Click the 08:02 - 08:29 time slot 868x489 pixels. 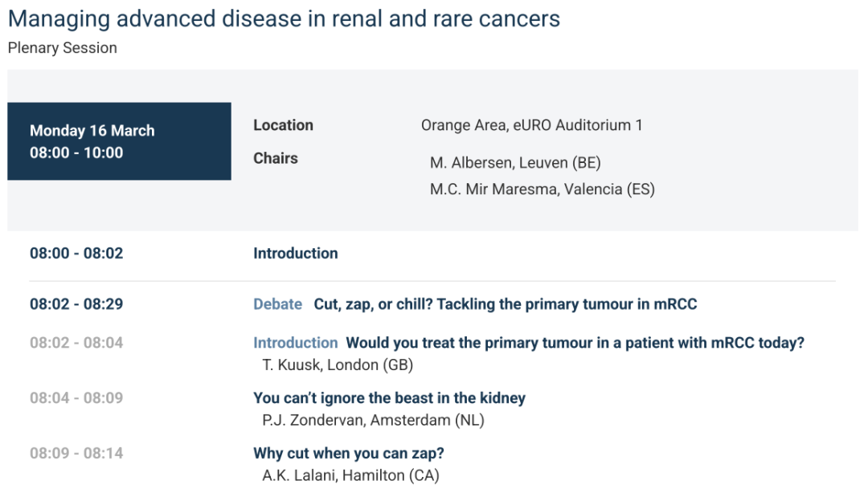(76, 304)
